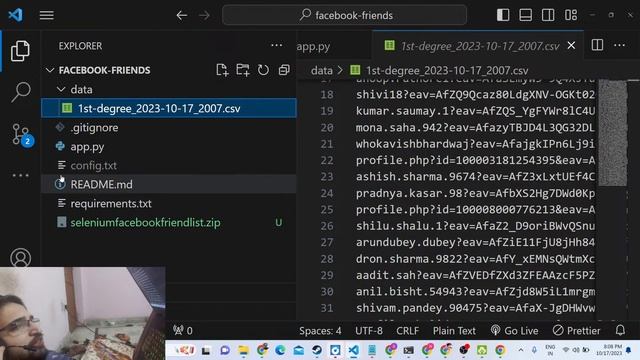
Task: Toggle the bottom panel
Action: (x=525, y=15)
